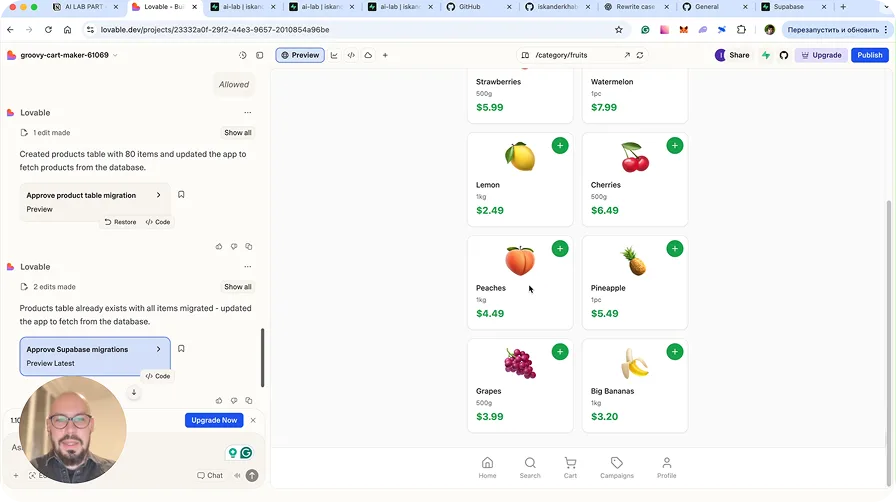This screenshot has width=896, height=502.
Task: Toggle the Chat mode button
Action: coord(210,475)
